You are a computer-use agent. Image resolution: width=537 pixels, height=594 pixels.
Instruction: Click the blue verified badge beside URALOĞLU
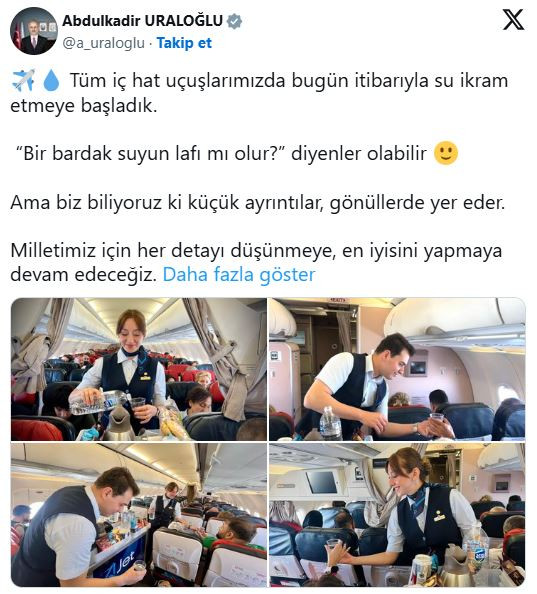[234, 21]
